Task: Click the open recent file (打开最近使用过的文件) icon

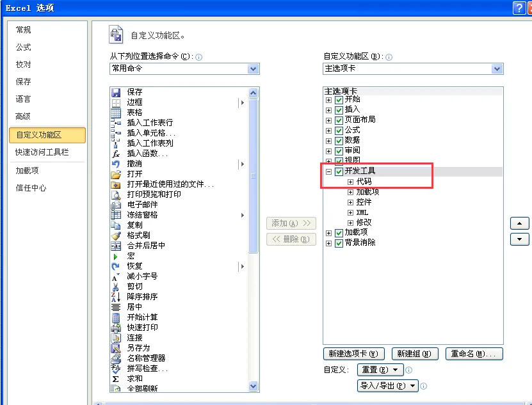Action: pyautogui.click(x=116, y=184)
